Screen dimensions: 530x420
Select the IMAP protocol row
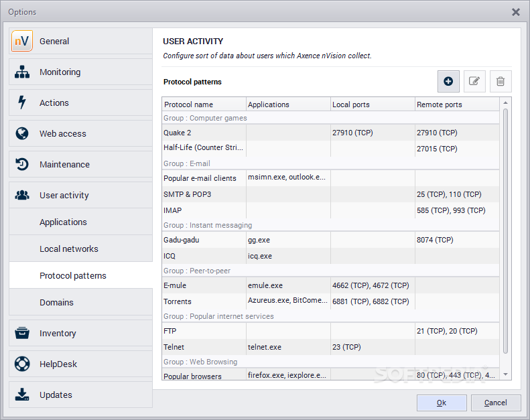330,210
